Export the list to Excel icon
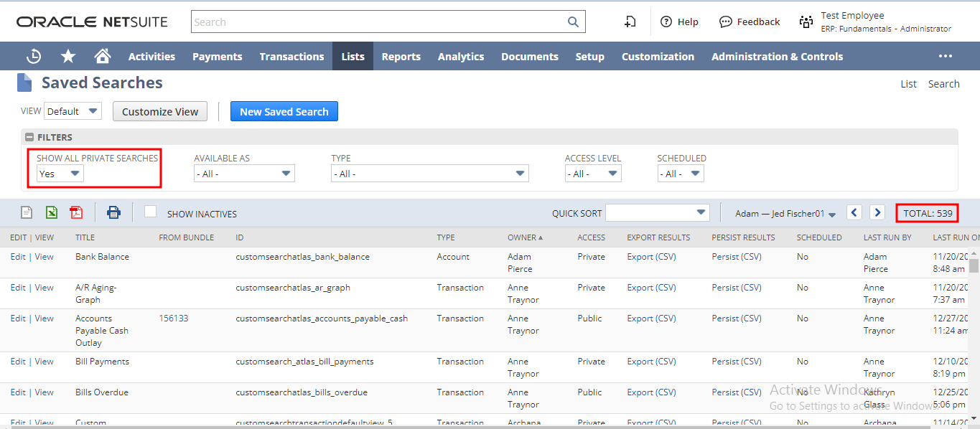The width and height of the screenshot is (980, 429). pyautogui.click(x=52, y=212)
